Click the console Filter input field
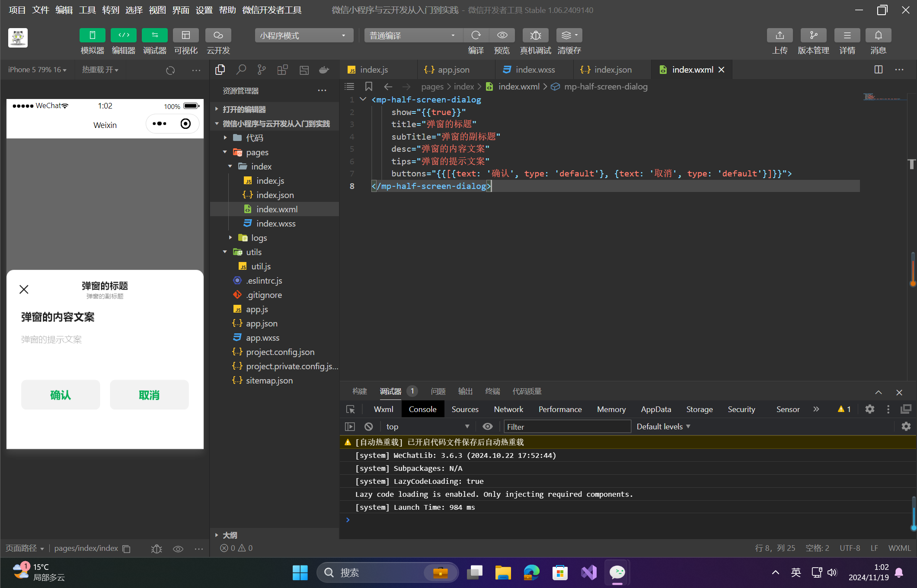This screenshot has height=588, width=917. tap(566, 427)
